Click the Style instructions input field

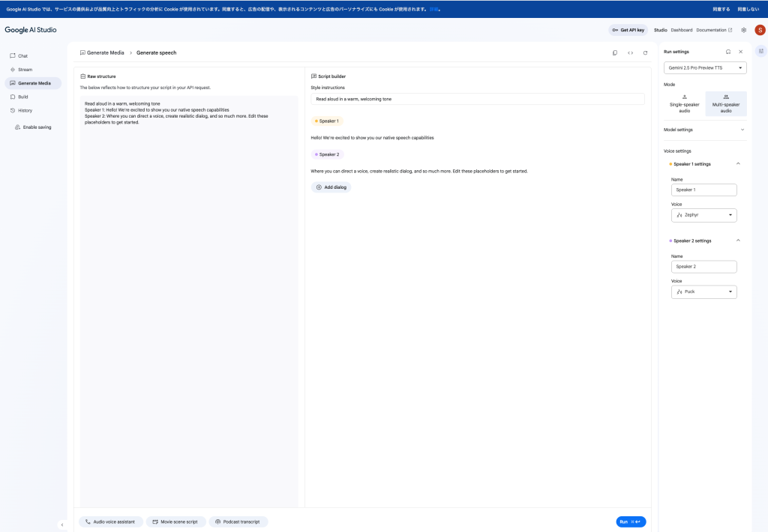click(x=478, y=99)
